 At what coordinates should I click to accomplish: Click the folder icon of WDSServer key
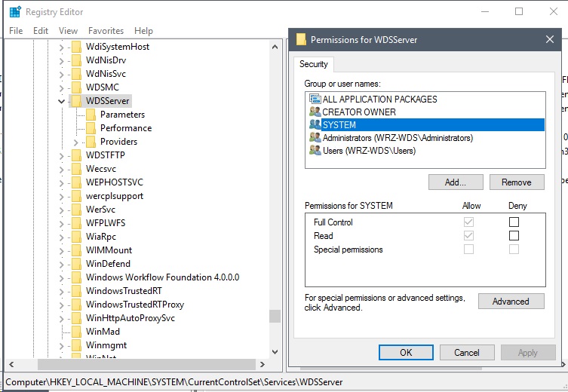point(76,101)
